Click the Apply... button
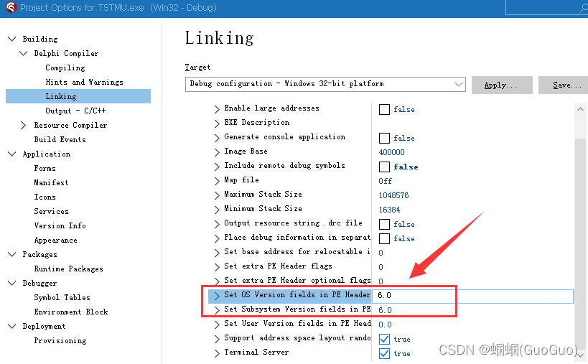 click(x=502, y=85)
